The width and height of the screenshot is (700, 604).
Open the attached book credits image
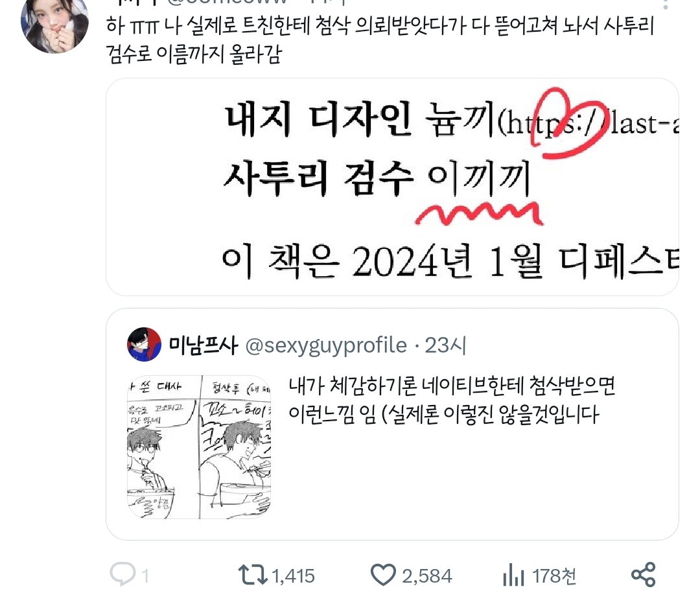coord(392,187)
